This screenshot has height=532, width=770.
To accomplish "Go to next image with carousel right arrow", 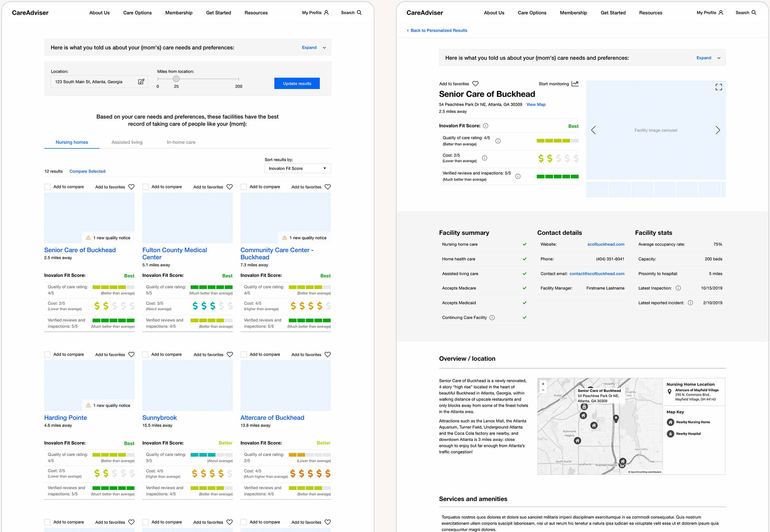I will pos(718,130).
